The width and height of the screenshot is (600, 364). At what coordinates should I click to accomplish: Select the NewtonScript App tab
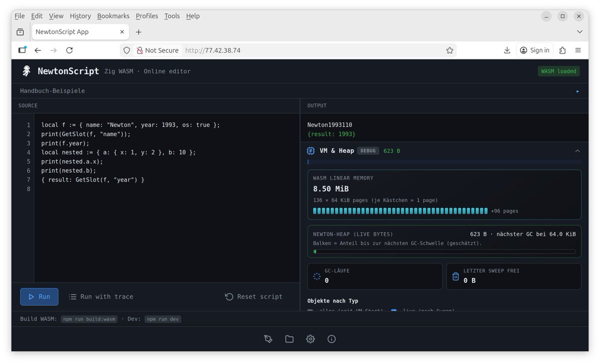point(80,31)
